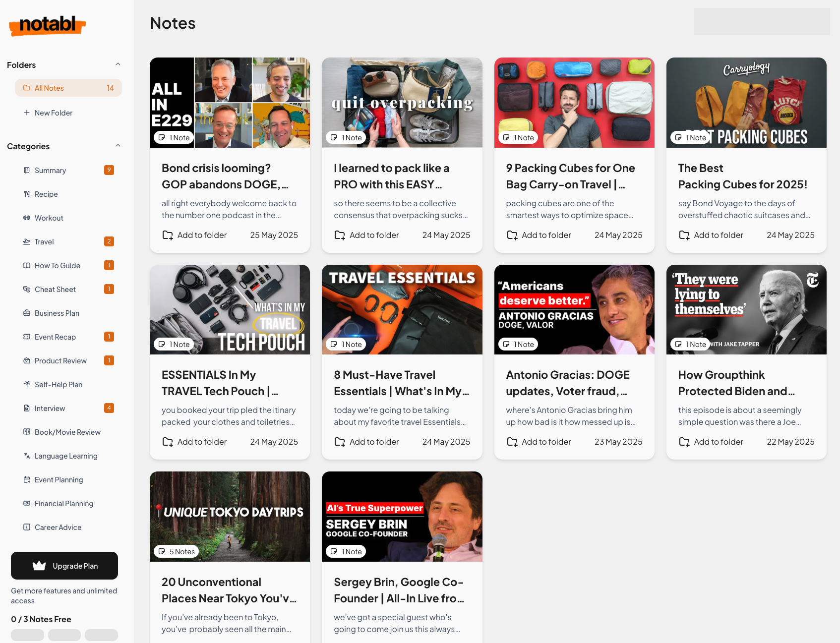The image size is (840, 643).
Task: Click 1 Note badge on Travel Essentials card
Action: coord(346,344)
